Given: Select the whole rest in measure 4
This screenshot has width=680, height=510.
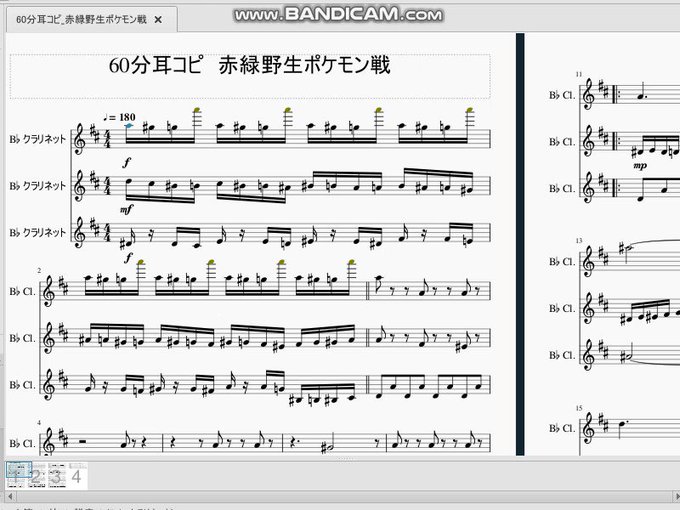Looking at the screenshot, I should (x=83, y=442).
